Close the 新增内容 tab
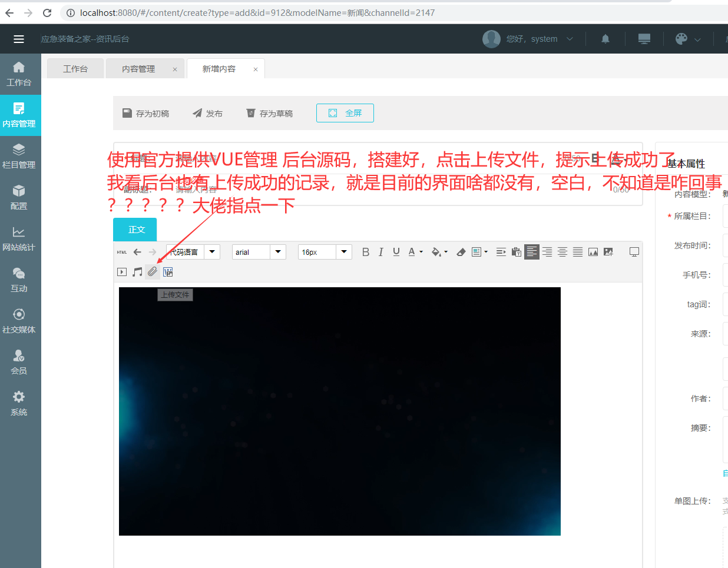The image size is (728, 568). [x=256, y=69]
